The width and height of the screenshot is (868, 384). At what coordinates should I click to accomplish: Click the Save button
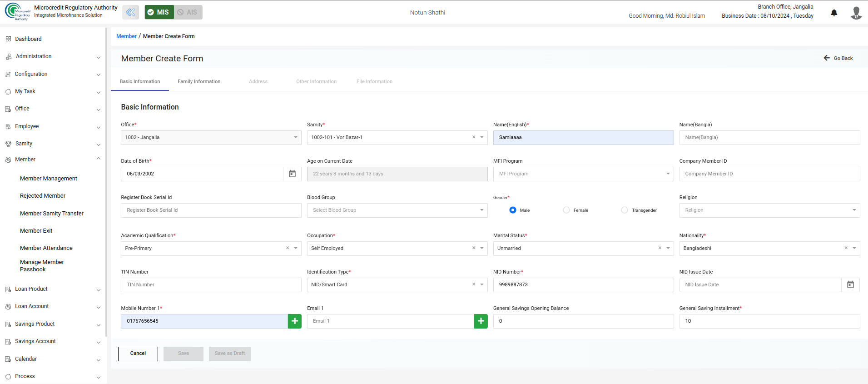pyautogui.click(x=184, y=354)
